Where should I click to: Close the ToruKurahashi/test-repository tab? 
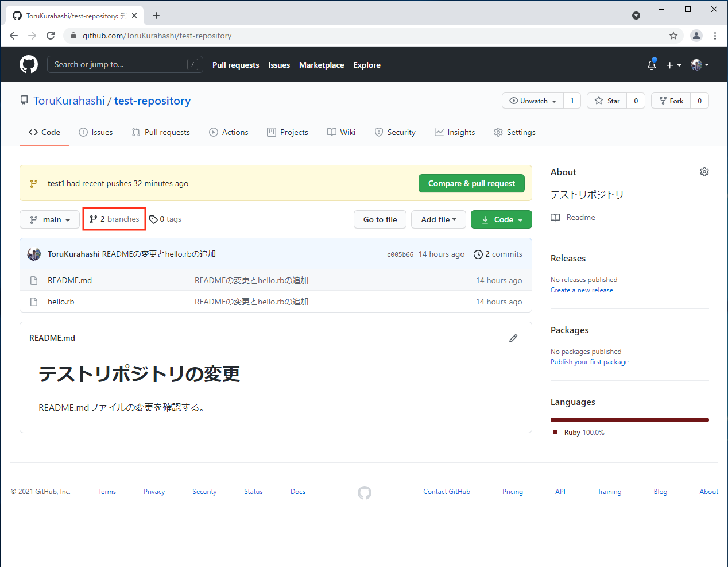point(134,16)
